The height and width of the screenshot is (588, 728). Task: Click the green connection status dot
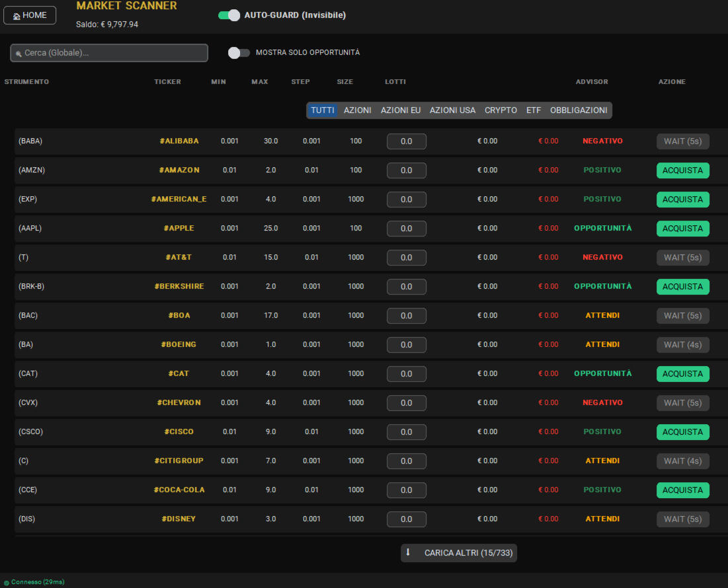coord(6,583)
